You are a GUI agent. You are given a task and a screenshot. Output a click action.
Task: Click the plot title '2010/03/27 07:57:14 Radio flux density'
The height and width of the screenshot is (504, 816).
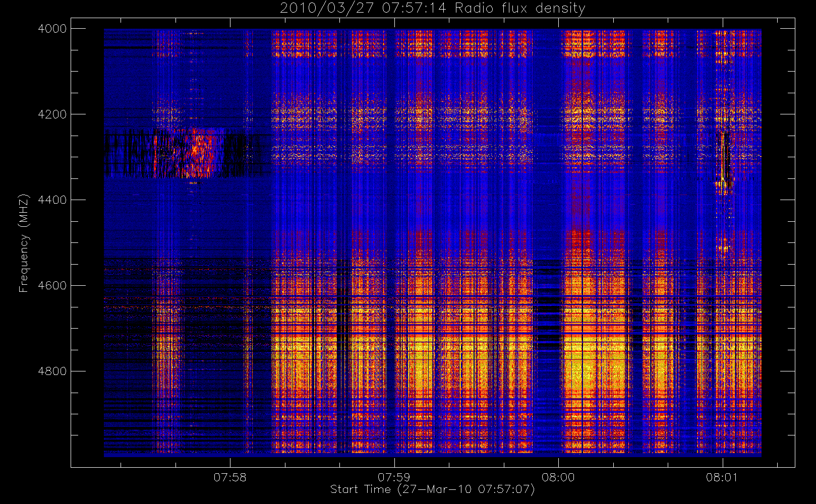point(432,8)
